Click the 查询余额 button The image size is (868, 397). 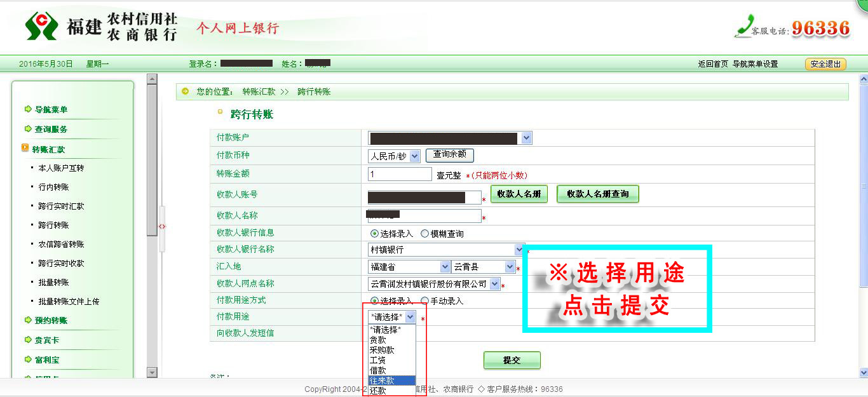coord(449,154)
